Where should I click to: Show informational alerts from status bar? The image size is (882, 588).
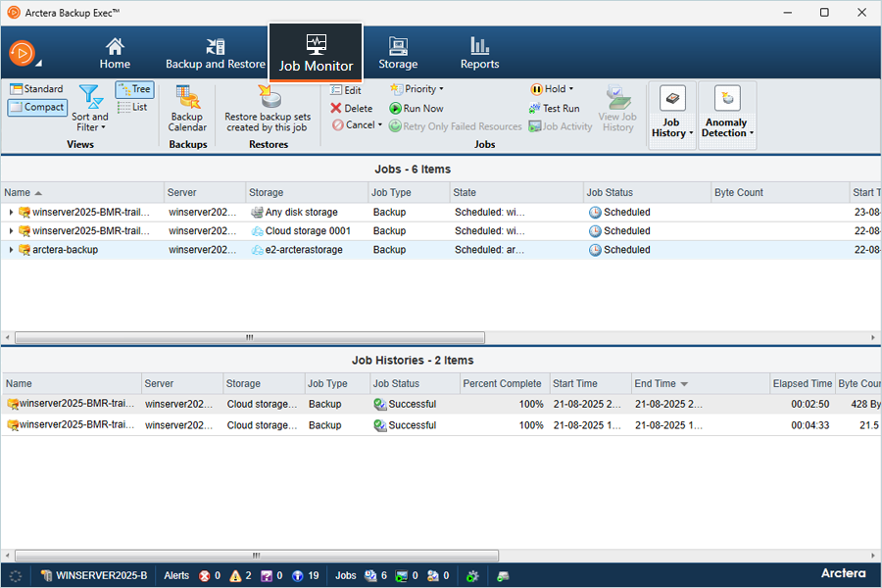click(x=306, y=575)
